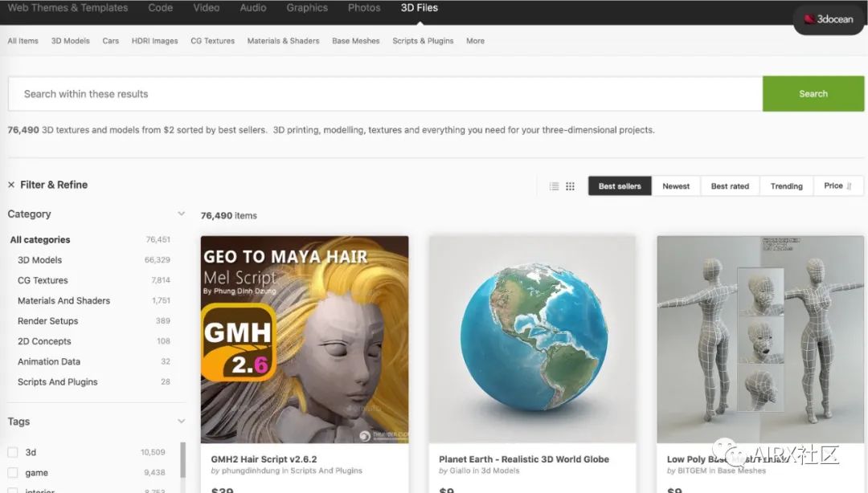This screenshot has height=493, width=868.
Task: Open the Cars subcategory
Action: (x=111, y=41)
